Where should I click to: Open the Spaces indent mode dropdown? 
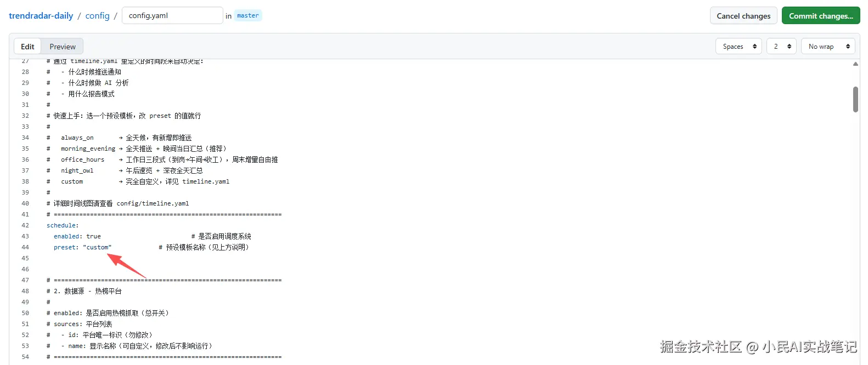coord(739,47)
